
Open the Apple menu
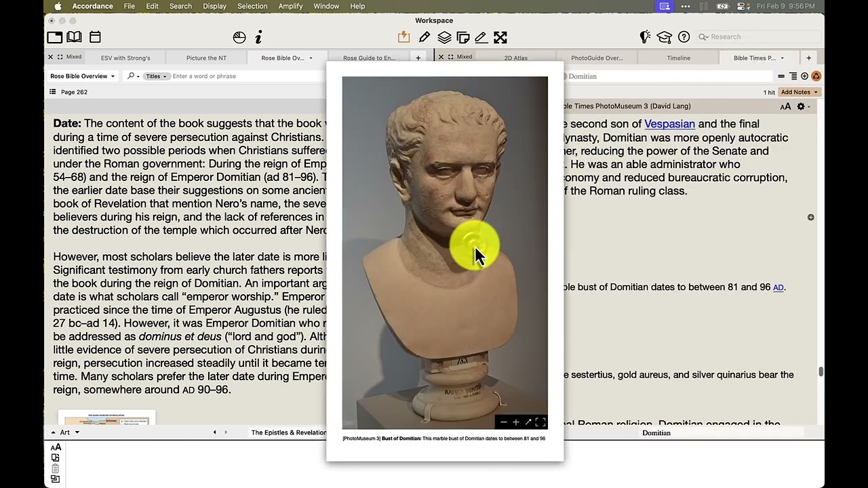point(58,6)
